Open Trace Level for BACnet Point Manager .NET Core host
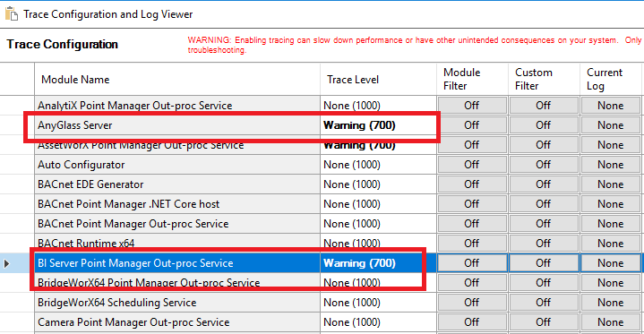Image resolution: width=644 pixels, height=334 pixels. pos(378,204)
